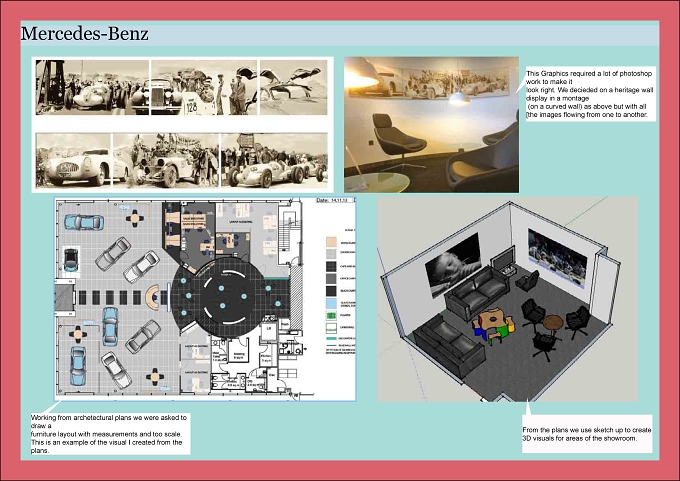Viewport: 680px width, 481px height.
Task: Click the staircase in the floor plan
Action: click(x=284, y=233)
